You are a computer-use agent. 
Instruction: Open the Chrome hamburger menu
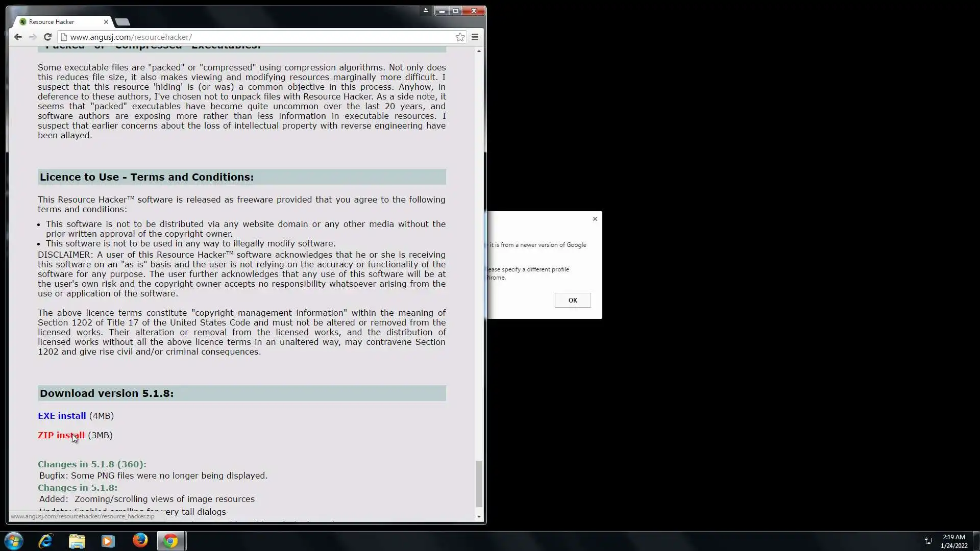[475, 37]
